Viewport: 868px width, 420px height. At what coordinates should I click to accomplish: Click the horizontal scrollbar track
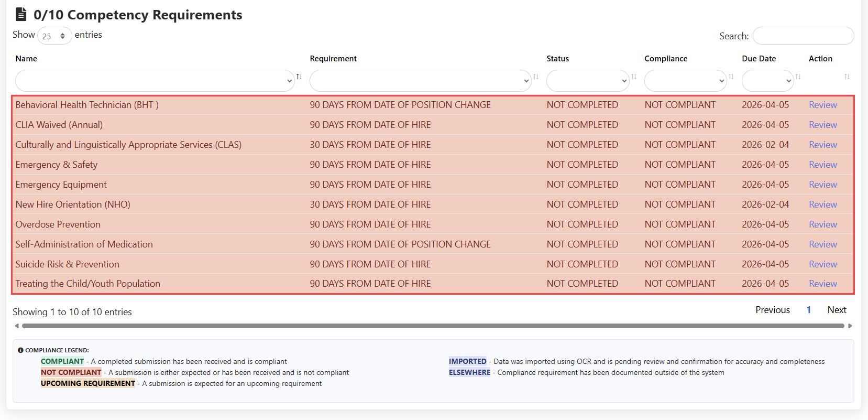tap(433, 326)
